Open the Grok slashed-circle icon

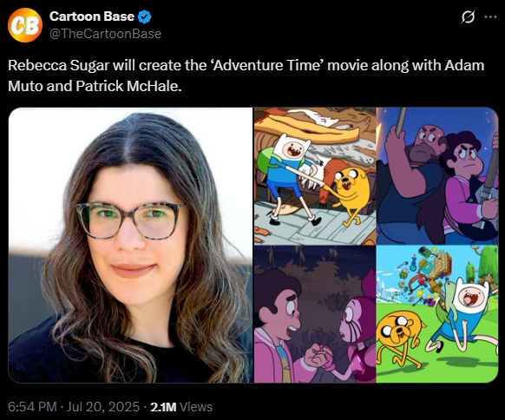pyautogui.click(x=468, y=16)
